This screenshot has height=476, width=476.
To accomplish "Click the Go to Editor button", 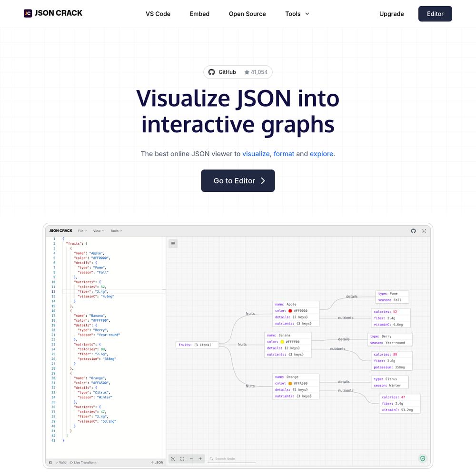I will 238,181.
